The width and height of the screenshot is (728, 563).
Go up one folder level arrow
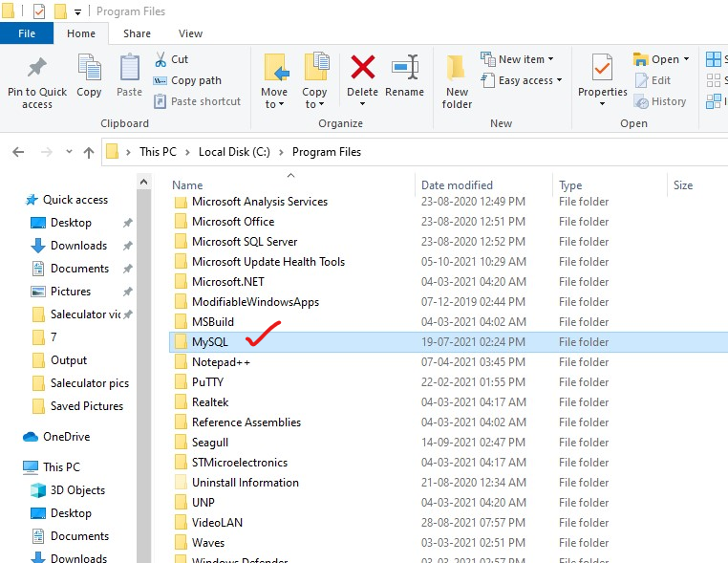point(89,152)
